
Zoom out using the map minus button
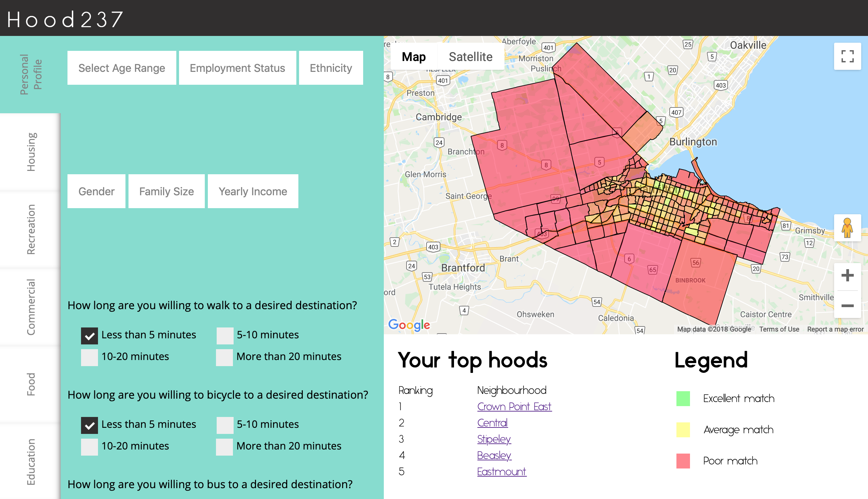pos(847,306)
